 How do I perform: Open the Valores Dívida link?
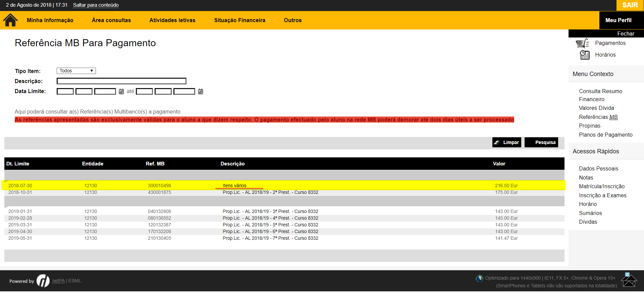pyautogui.click(x=596, y=108)
